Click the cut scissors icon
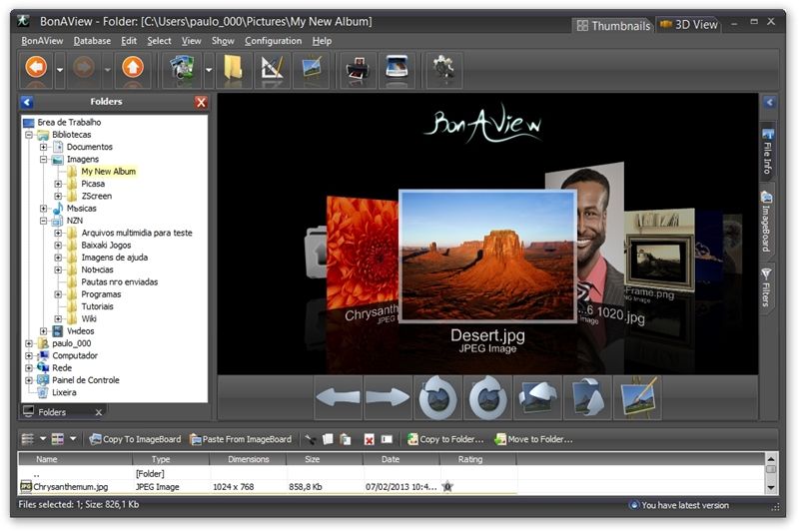 tap(311, 439)
